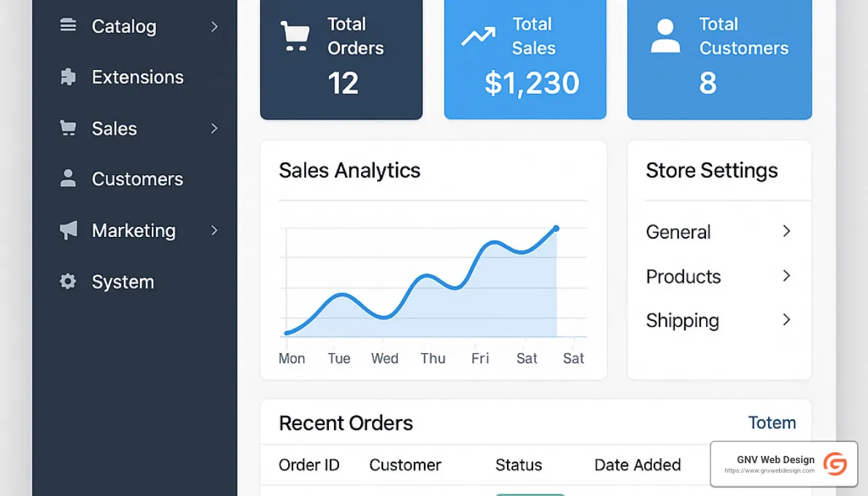Click the shopping cart icon on Total Orders card
The width and height of the screenshot is (868, 496).
pos(295,35)
